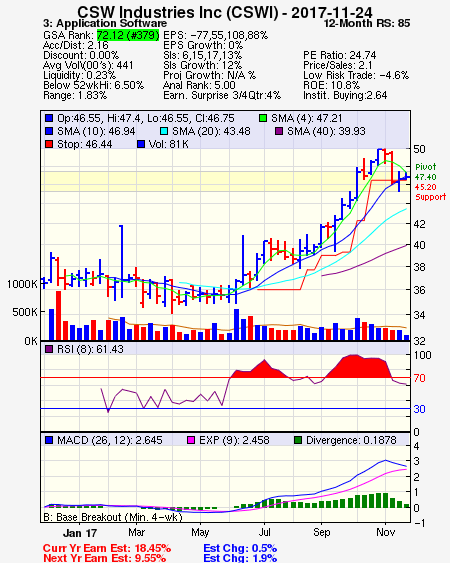Click the magenta EXP (9) legend swatch
The width and height of the screenshot is (450, 563).
(191, 440)
